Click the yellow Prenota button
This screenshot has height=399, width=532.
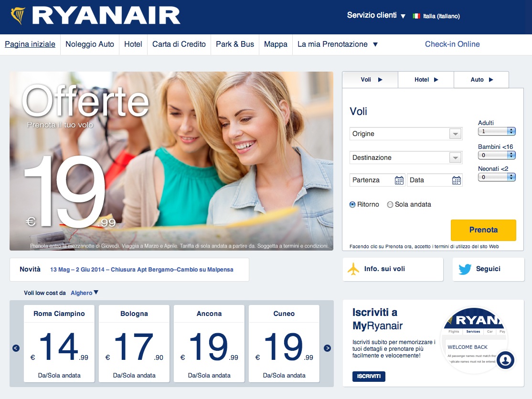(483, 230)
